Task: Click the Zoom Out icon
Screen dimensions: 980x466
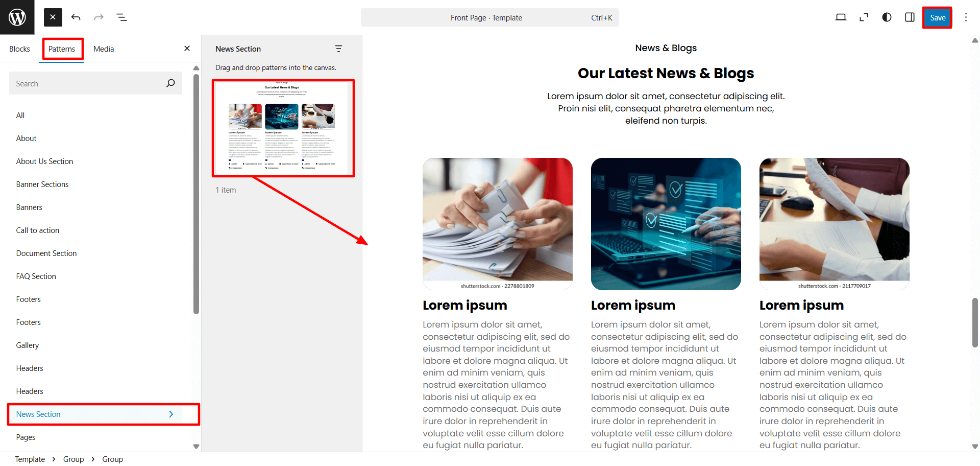Action: click(864, 17)
